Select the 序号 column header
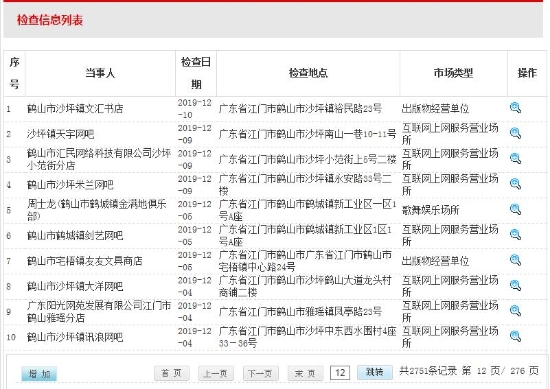Screen dimensions: 550x389 pos(14,73)
